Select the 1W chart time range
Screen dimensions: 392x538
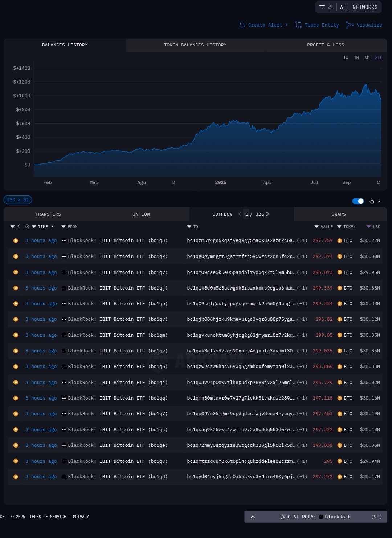346,58
